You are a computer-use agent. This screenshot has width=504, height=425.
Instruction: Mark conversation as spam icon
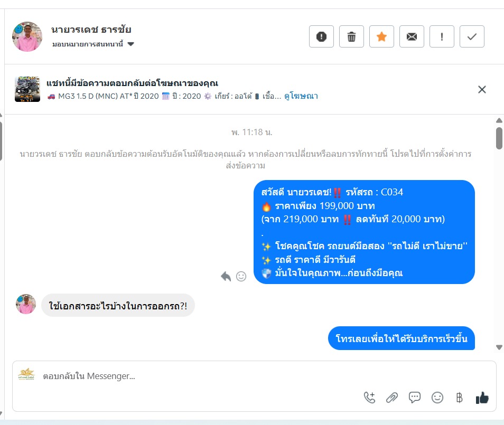[321, 36]
